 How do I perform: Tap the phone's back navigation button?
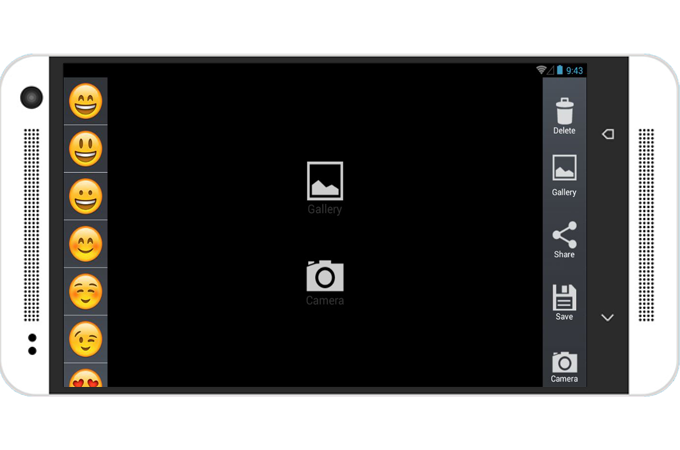pos(608,134)
